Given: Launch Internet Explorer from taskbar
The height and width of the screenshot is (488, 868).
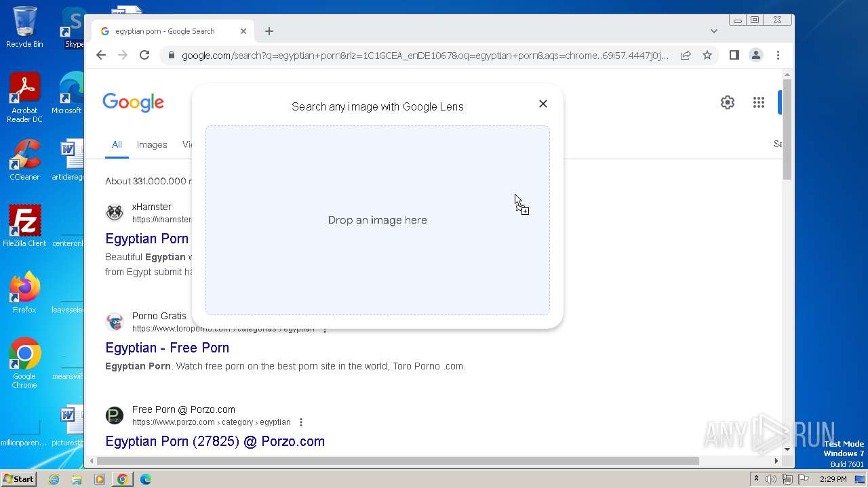Looking at the screenshot, I should (54, 479).
